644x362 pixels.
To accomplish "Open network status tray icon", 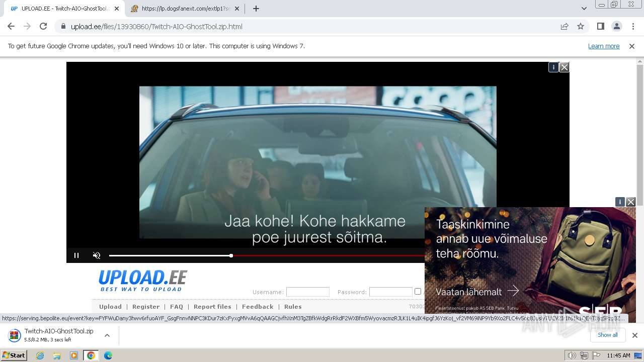I will pyautogui.click(x=584, y=355).
